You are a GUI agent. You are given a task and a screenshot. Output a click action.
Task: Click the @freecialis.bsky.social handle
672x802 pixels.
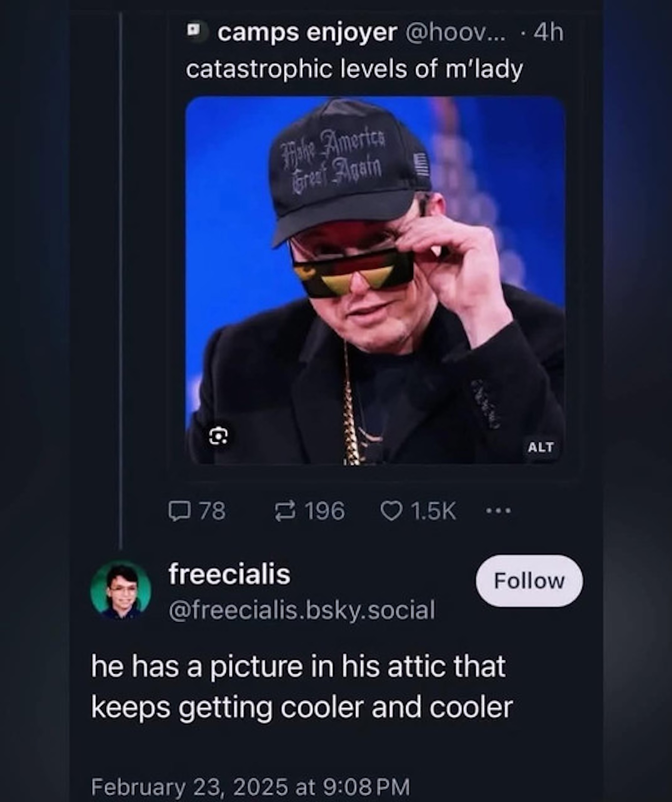(302, 610)
